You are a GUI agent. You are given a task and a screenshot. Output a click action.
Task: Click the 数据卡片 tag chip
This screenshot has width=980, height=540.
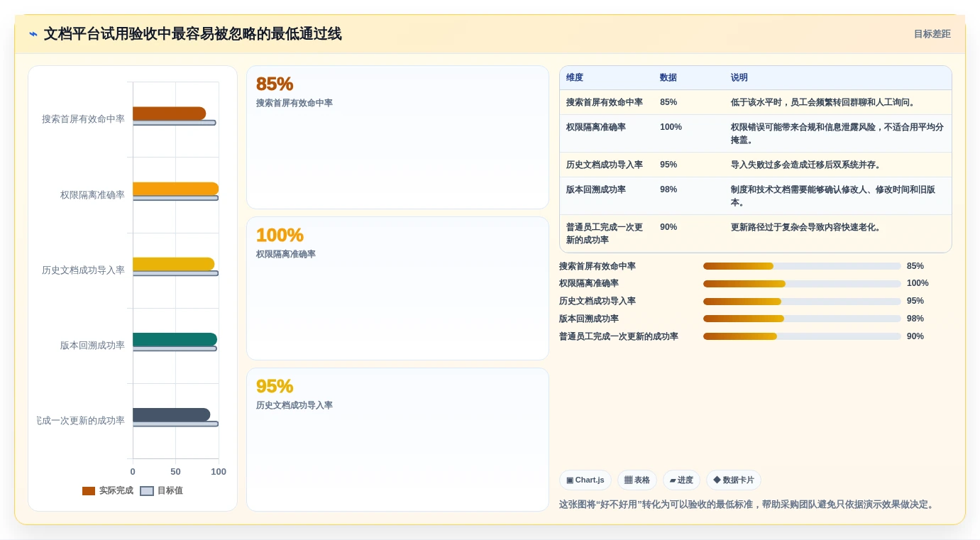click(734, 480)
